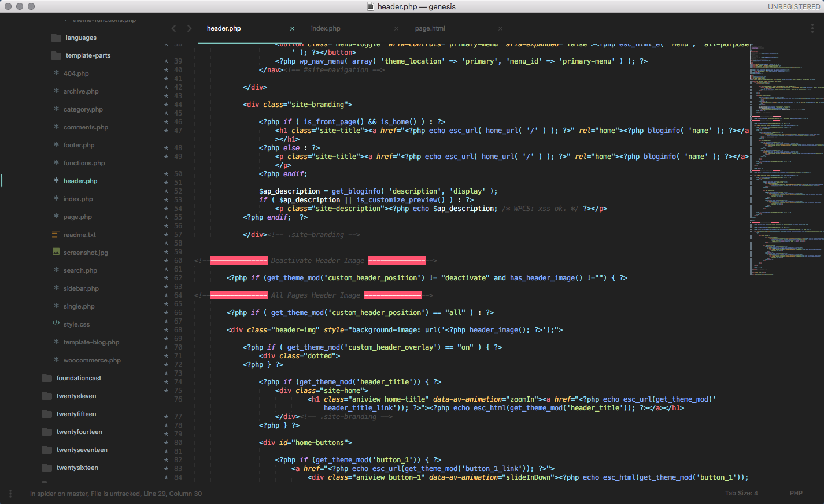Open Tab Size: 4 indentation menu
Viewport: 824px width, 504px height.
(x=741, y=493)
